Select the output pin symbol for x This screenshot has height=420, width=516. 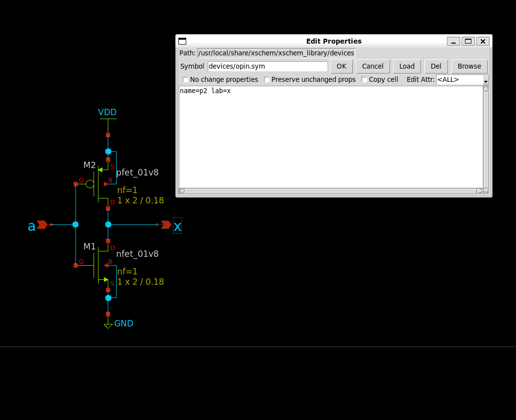click(x=166, y=224)
